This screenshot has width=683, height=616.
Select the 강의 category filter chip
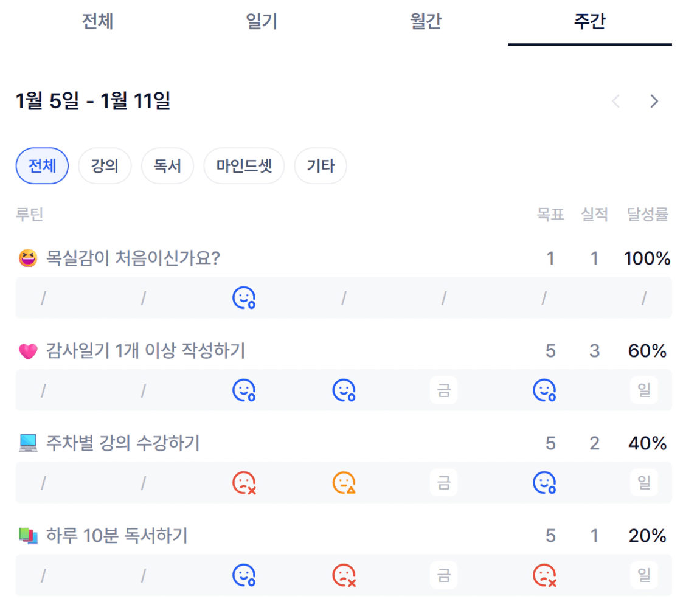[x=105, y=166]
